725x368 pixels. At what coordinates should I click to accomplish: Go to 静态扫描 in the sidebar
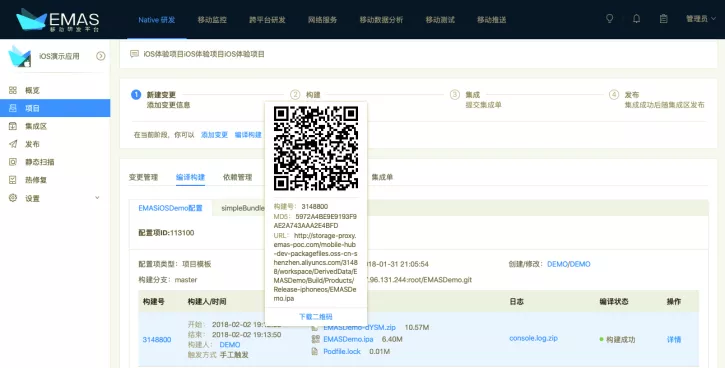(x=39, y=162)
